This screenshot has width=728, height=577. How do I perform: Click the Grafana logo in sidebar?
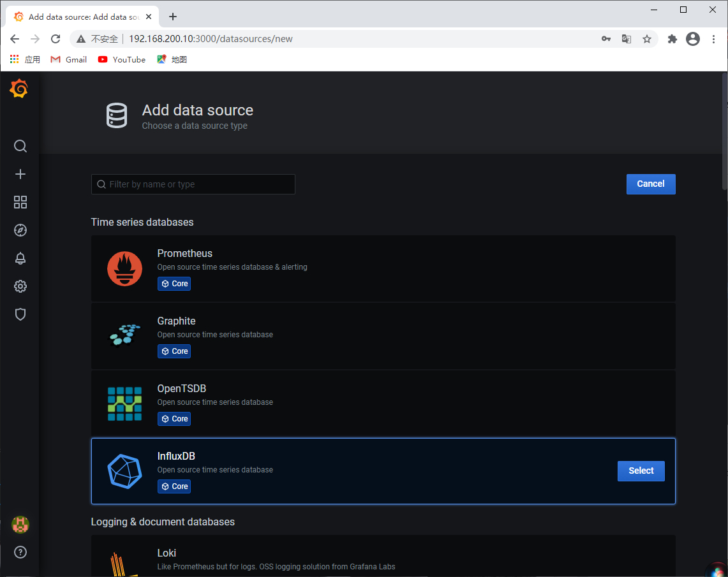[x=19, y=88]
